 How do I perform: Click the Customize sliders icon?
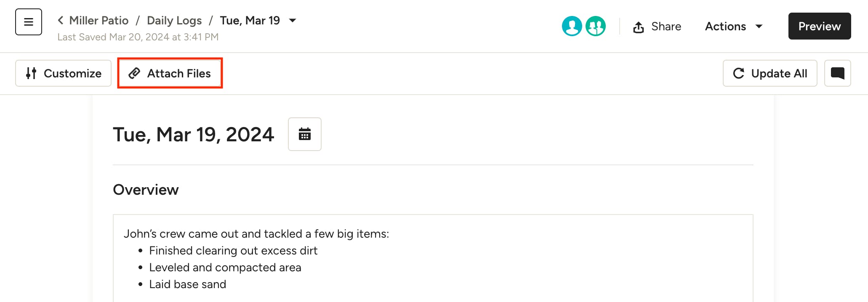[x=31, y=73]
